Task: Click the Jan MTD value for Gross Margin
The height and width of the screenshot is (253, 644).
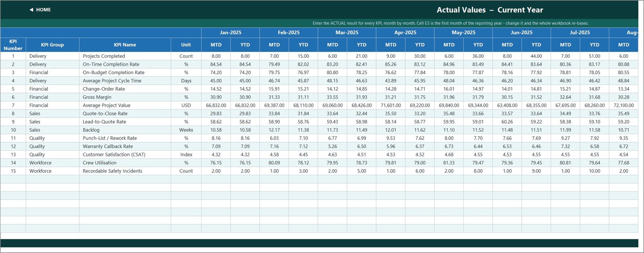Action: (216, 97)
